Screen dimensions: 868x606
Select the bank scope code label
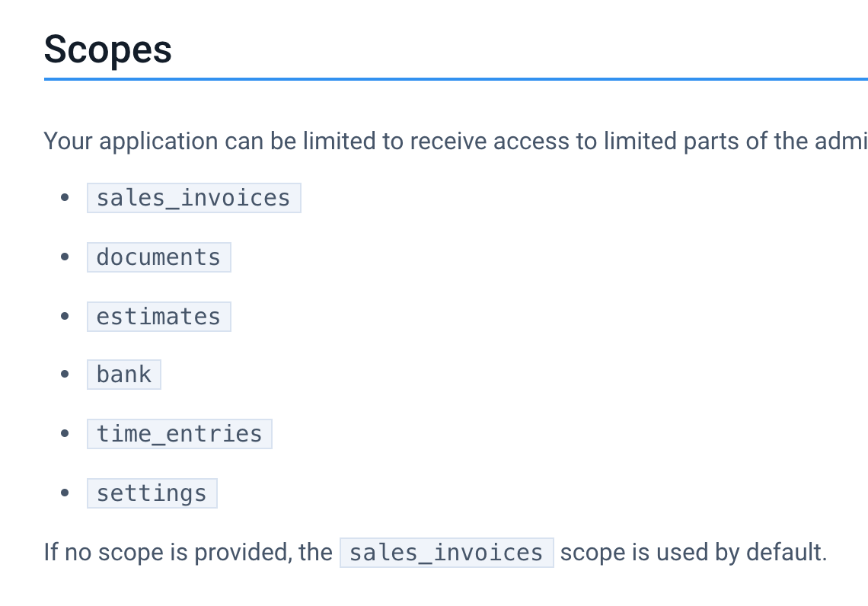click(x=124, y=375)
